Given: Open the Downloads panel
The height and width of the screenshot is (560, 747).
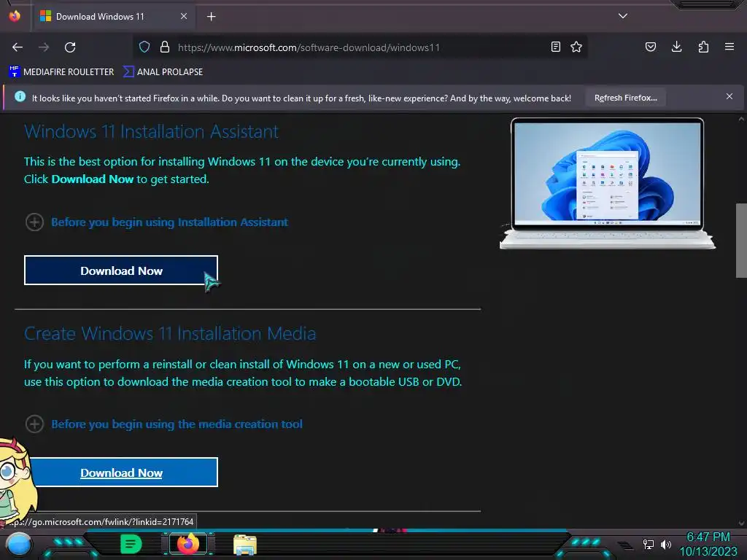Looking at the screenshot, I should tap(676, 47).
